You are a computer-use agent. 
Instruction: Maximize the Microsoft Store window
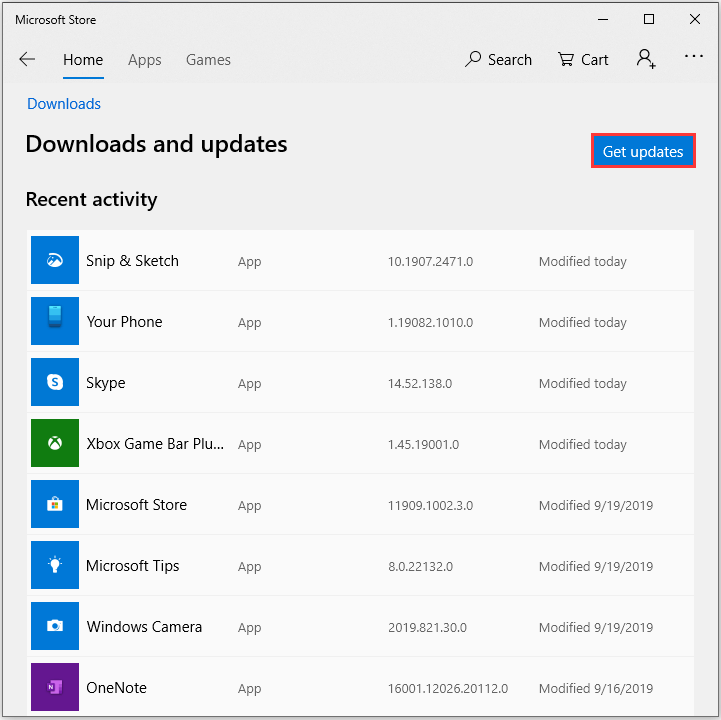coord(649,19)
